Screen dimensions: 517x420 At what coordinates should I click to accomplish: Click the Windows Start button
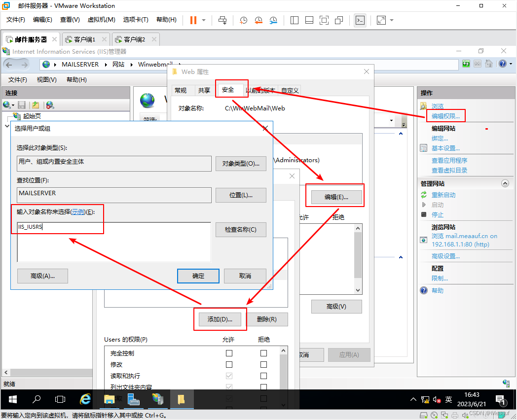click(x=12, y=400)
